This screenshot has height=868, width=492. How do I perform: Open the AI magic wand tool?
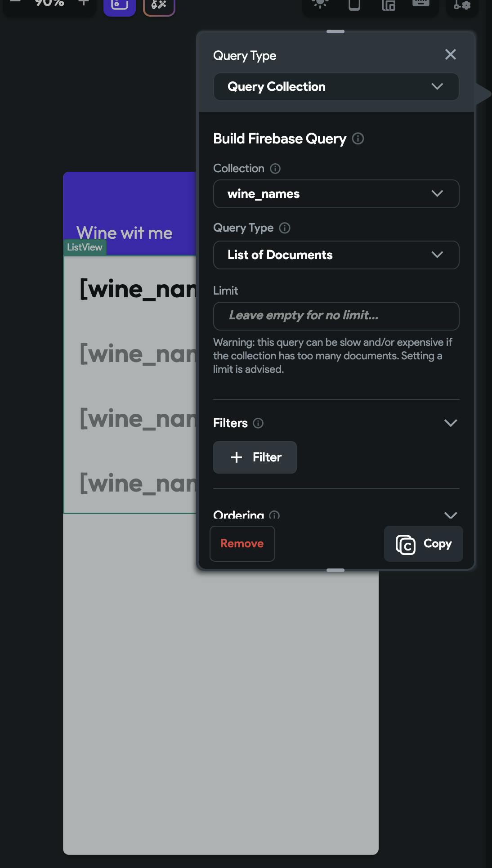point(159,5)
